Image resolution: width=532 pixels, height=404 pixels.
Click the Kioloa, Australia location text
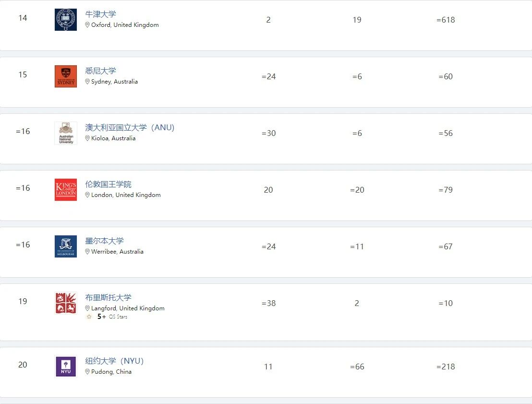tap(113, 138)
